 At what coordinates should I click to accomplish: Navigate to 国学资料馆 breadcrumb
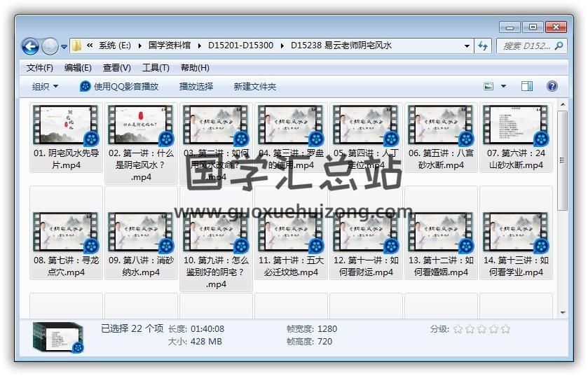pyautogui.click(x=170, y=46)
